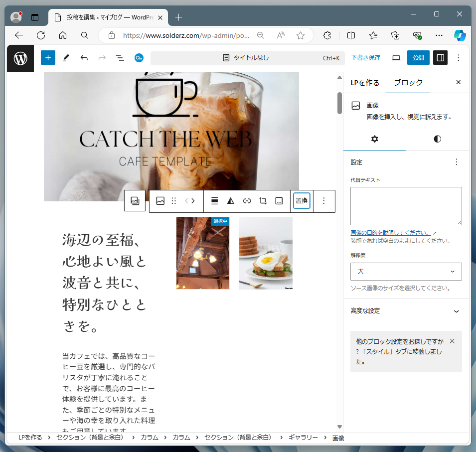
Task: Insert a link on the image
Action: 247,201
